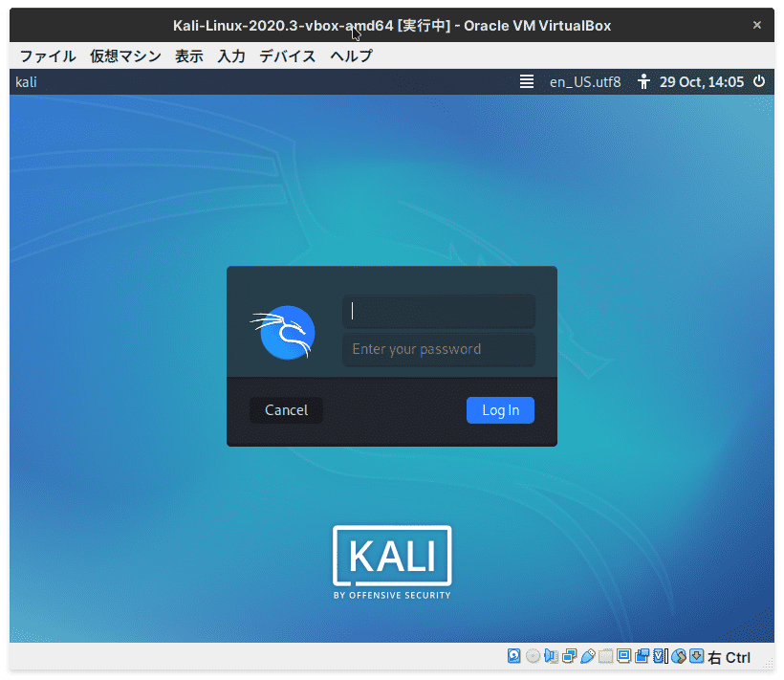Close the VirtualBox VM window
This screenshot has width=784, height=680.
click(757, 25)
